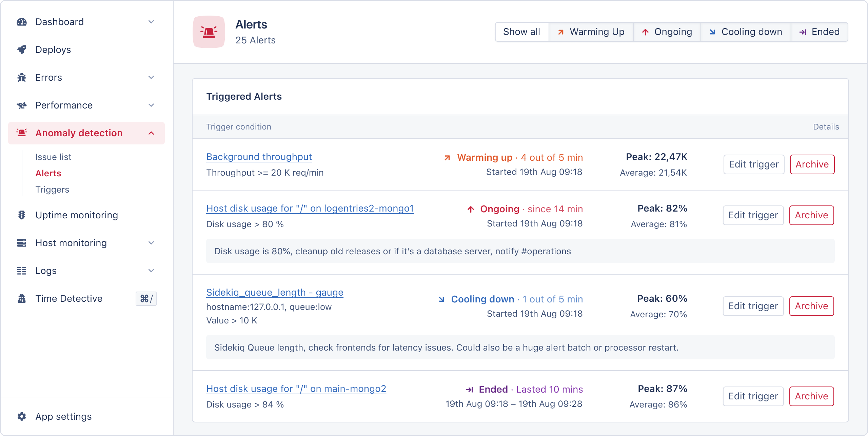Screen dimensions: 868x436
Task: Open Issue list in the sidebar
Action: 53,157
